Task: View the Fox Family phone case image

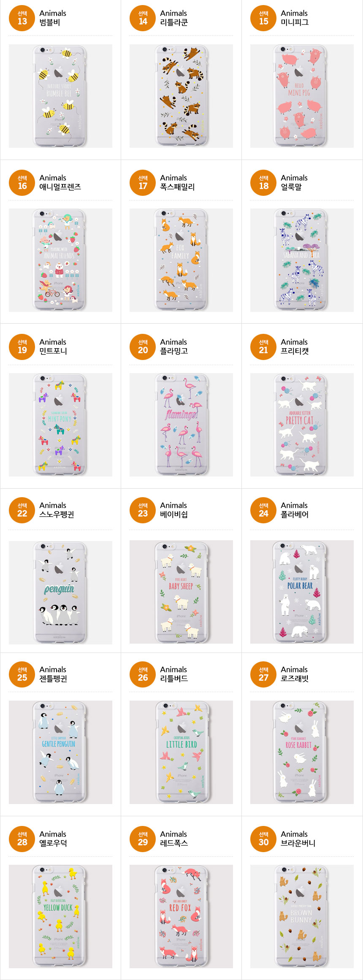Action: coord(181,260)
